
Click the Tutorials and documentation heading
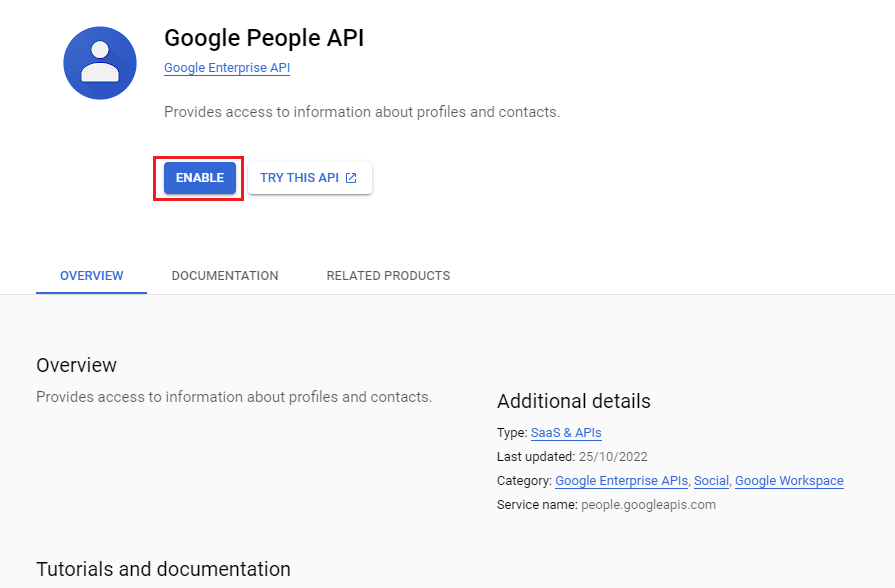pyautogui.click(x=164, y=569)
